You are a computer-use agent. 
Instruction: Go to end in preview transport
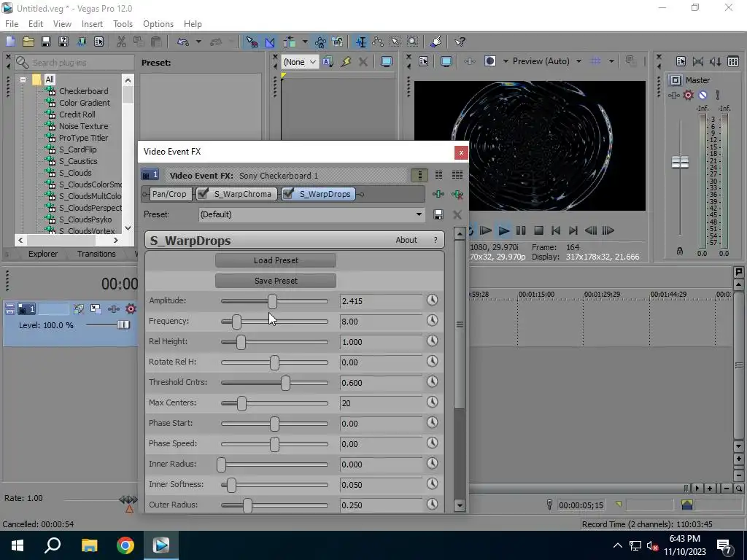(x=573, y=231)
